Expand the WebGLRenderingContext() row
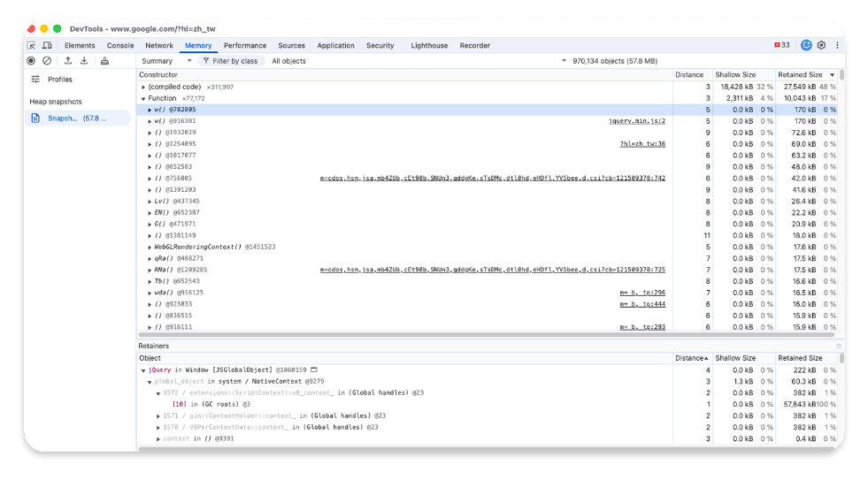The image size is (868, 480). point(150,247)
